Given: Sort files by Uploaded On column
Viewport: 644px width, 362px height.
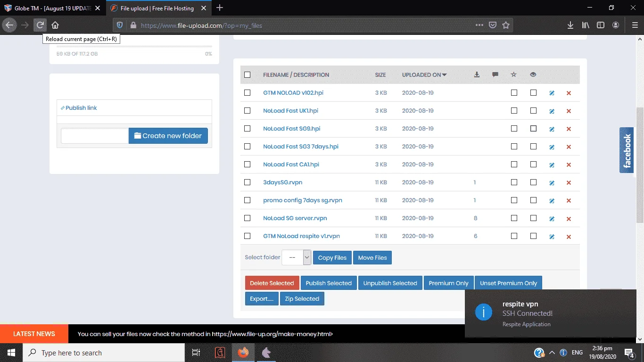Looking at the screenshot, I should click(x=424, y=74).
